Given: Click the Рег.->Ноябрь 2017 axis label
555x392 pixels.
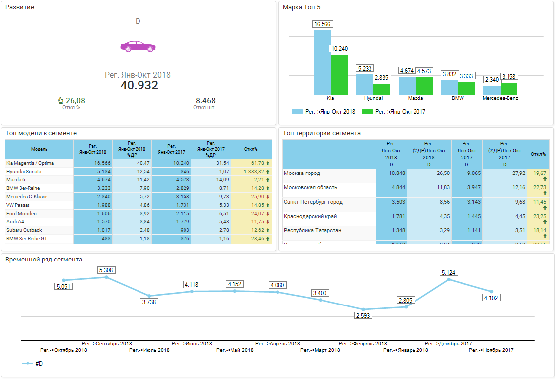Looking at the screenshot, I should coord(491,350).
